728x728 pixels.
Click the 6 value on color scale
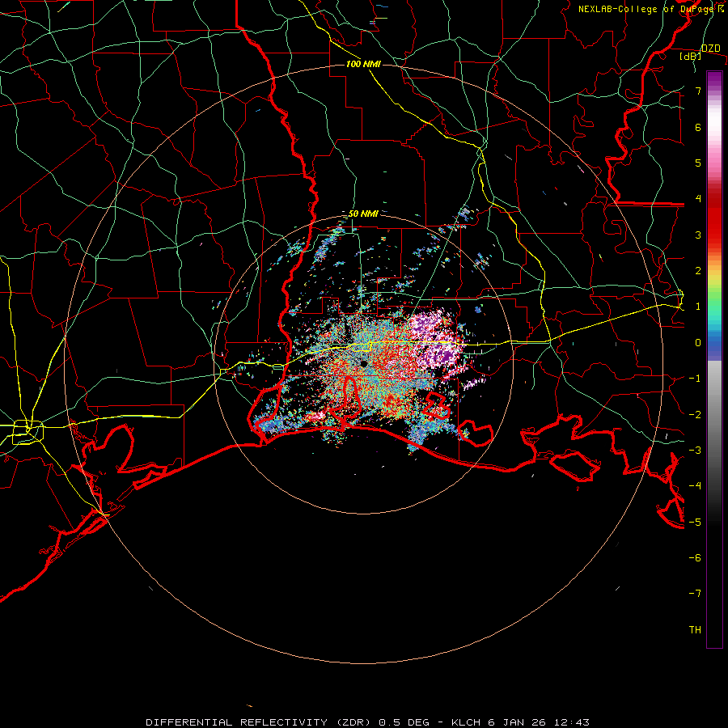pos(698,127)
